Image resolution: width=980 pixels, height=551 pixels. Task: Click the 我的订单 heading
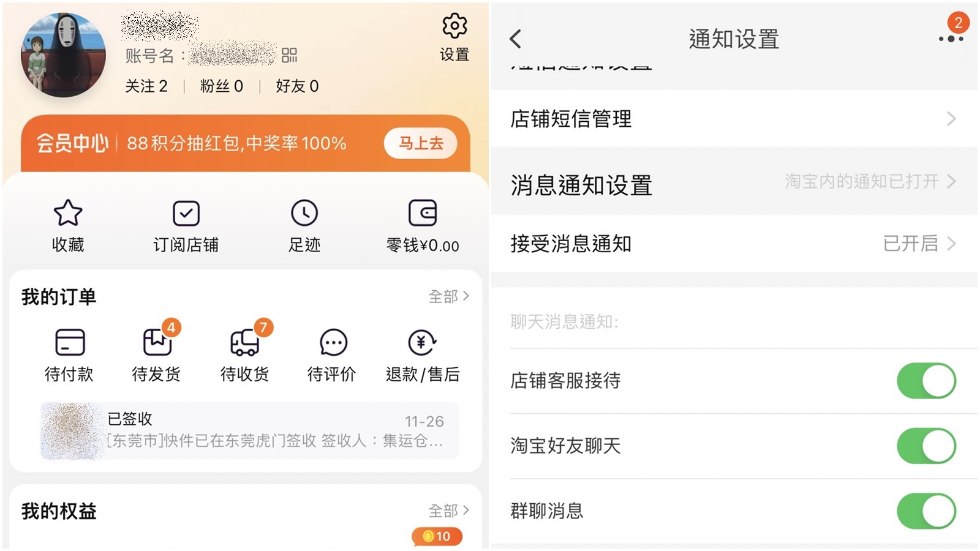click(59, 297)
